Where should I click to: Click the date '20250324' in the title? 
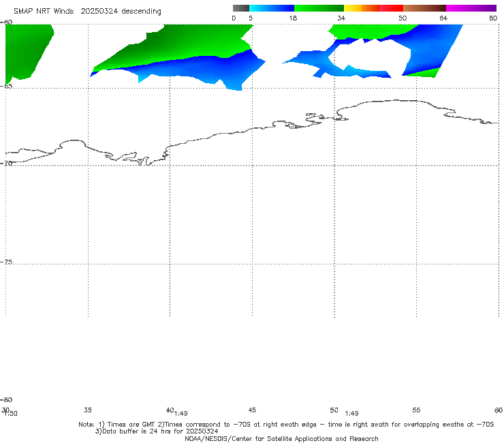tap(99, 11)
